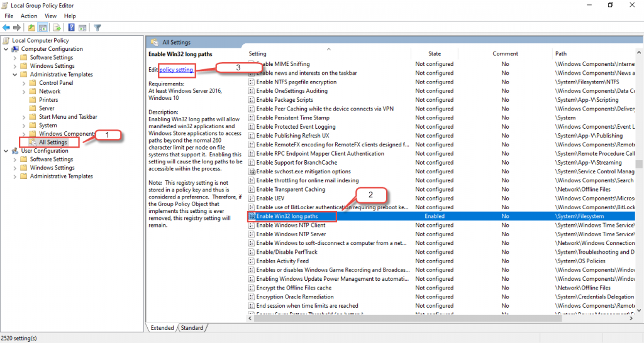Select the All Settings tree node
The image size is (644, 343).
click(x=52, y=143)
